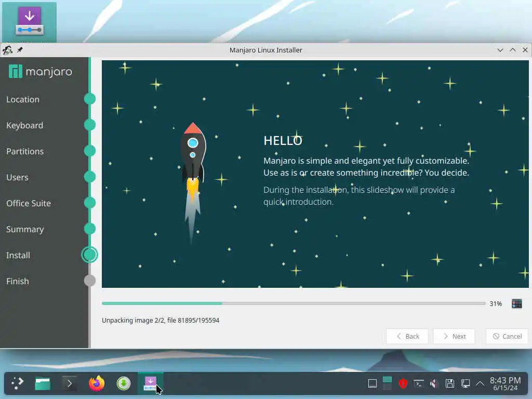Click the Unpacking image status text
The height and width of the screenshot is (399, 532).
pos(161,320)
